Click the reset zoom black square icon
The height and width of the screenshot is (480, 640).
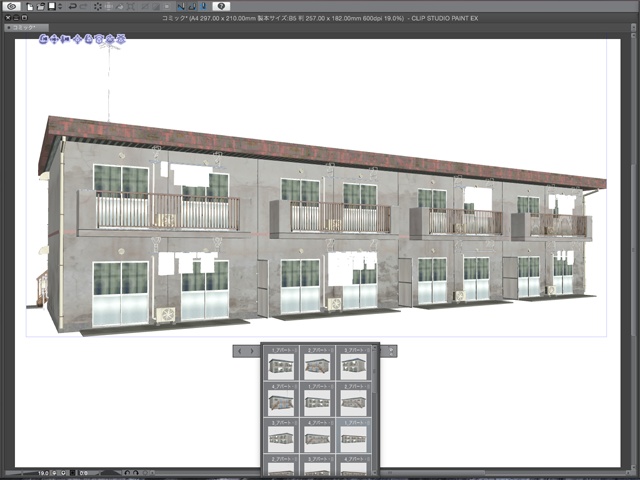tap(73, 473)
